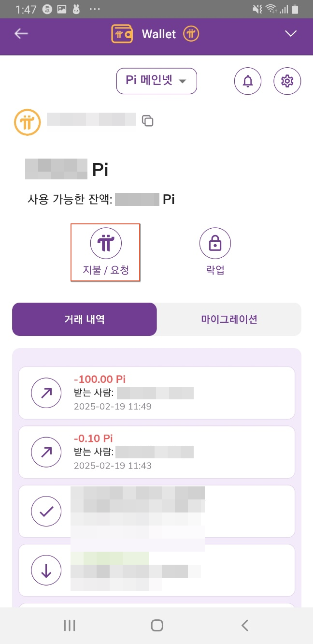
Task: Expand the Pi 메인넷 network dropdown
Action: click(x=156, y=81)
